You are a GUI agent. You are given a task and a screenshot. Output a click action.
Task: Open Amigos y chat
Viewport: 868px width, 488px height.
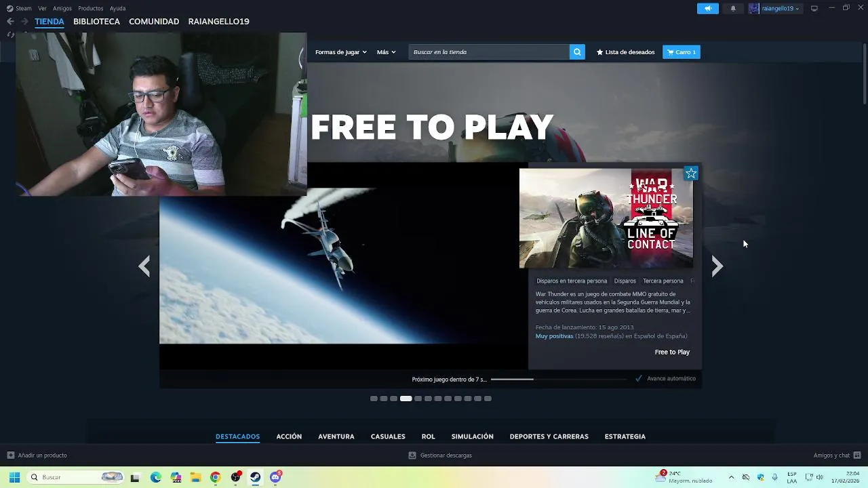point(837,455)
